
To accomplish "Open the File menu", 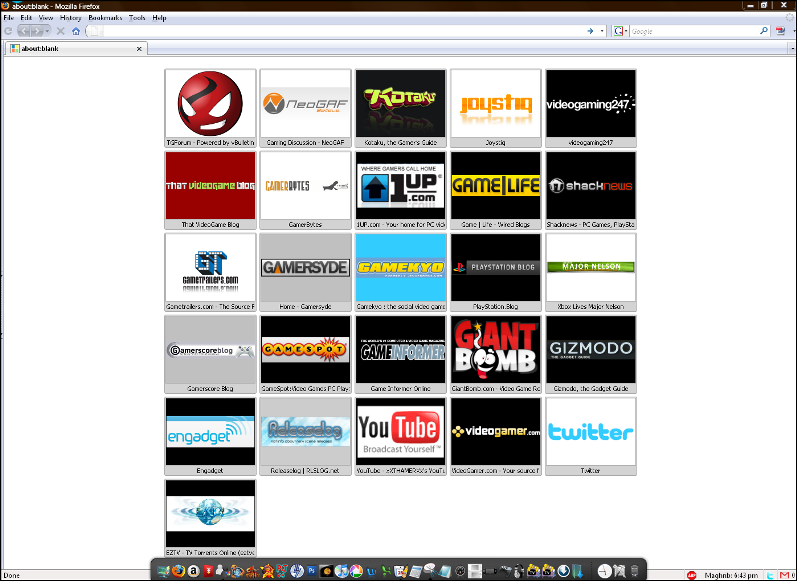I will point(8,18).
